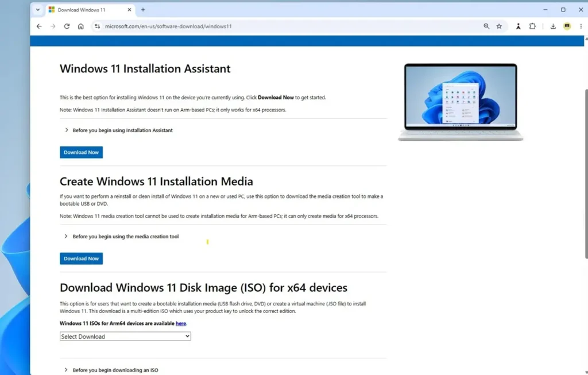Expand Before you begin downloading an ISO
The width and height of the screenshot is (588, 375).
(x=111, y=370)
